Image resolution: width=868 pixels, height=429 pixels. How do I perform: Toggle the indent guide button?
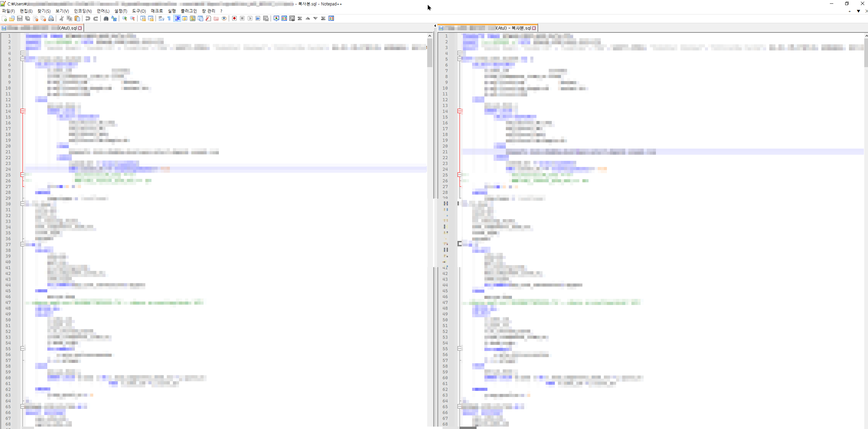click(x=177, y=18)
